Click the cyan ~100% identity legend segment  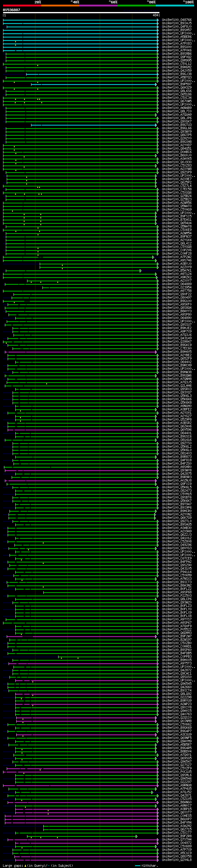[175, 6]
